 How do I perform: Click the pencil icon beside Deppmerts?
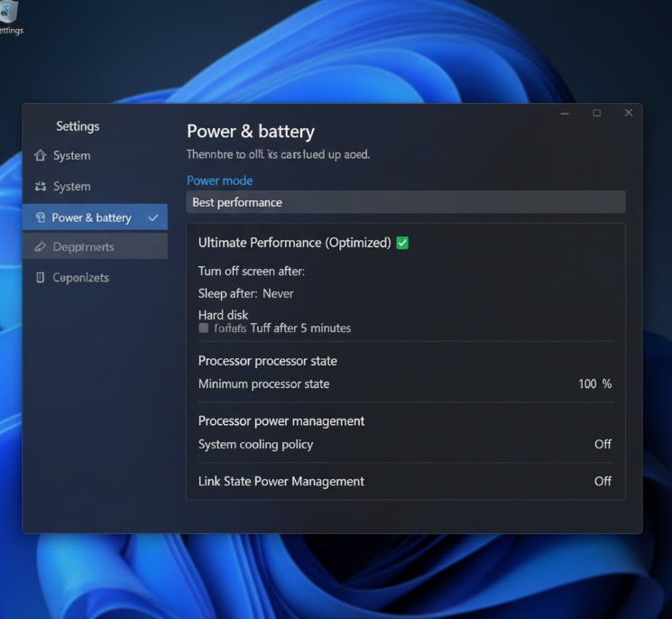(40, 247)
